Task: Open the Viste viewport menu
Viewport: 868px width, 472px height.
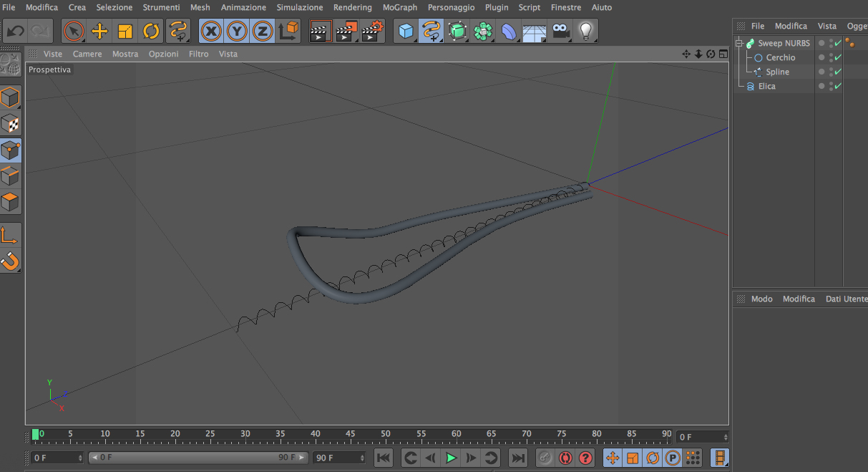Action: point(53,54)
